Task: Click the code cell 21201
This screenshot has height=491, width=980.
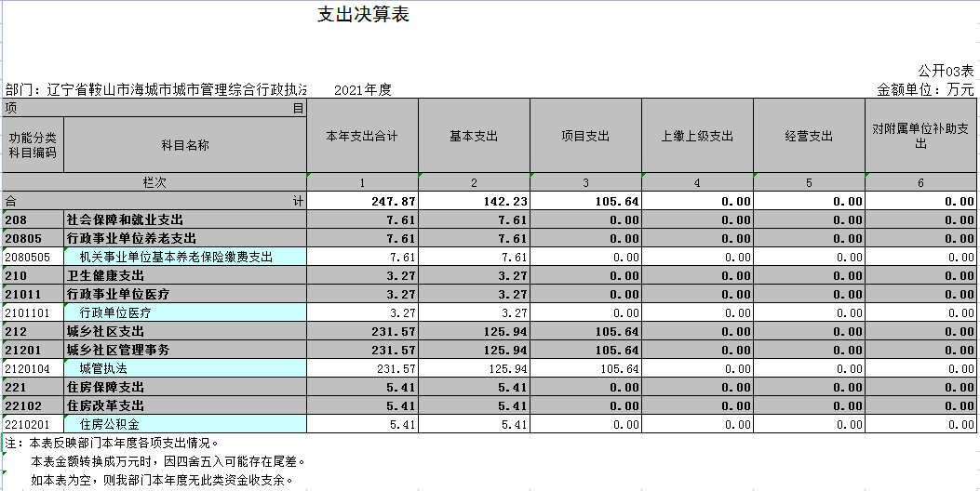Action: click(34, 350)
